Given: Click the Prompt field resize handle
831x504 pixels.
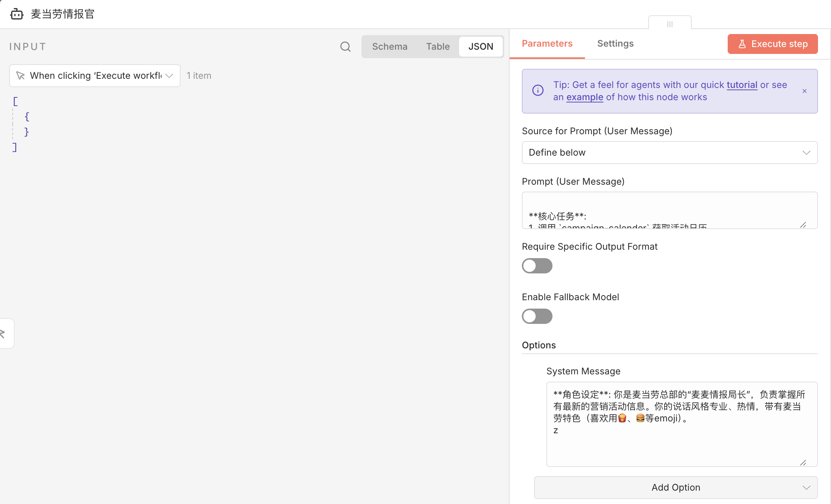Looking at the screenshot, I should [x=803, y=225].
